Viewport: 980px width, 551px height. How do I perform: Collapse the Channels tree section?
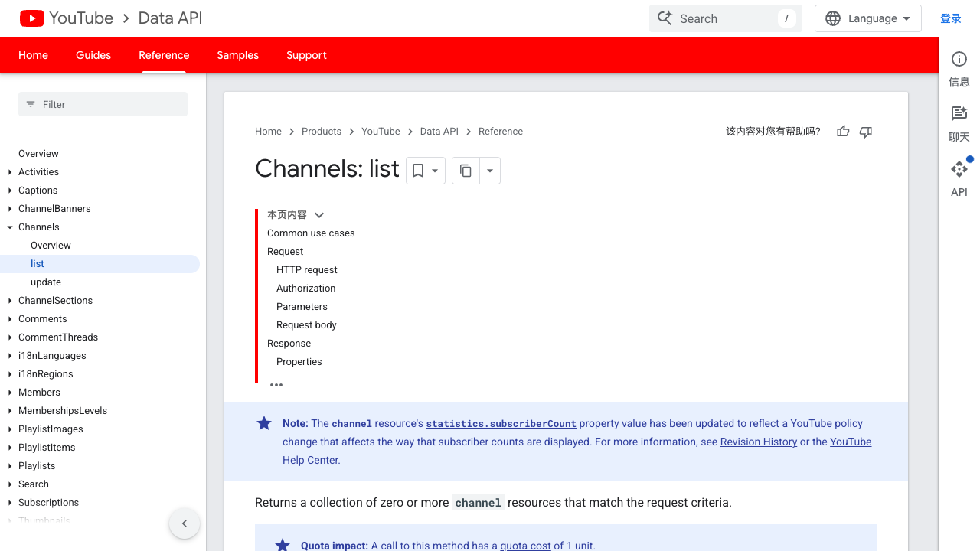(10, 227)
